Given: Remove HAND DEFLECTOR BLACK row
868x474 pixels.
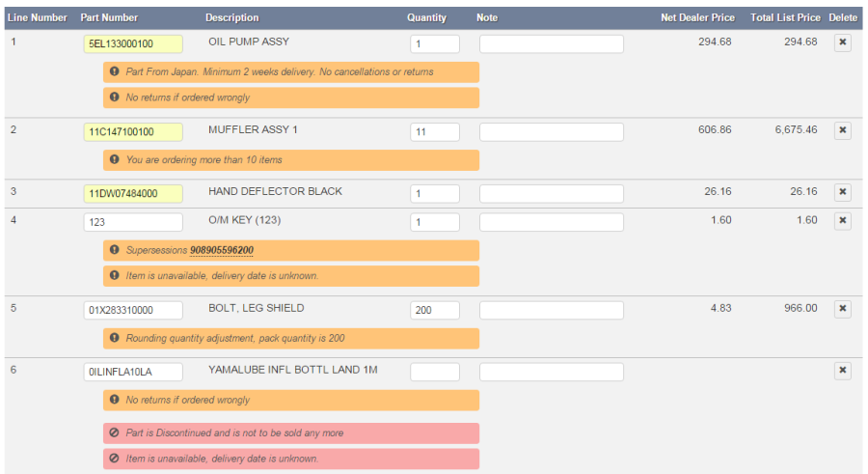Looking at the screenshot, I should click(x=843, y=192).
